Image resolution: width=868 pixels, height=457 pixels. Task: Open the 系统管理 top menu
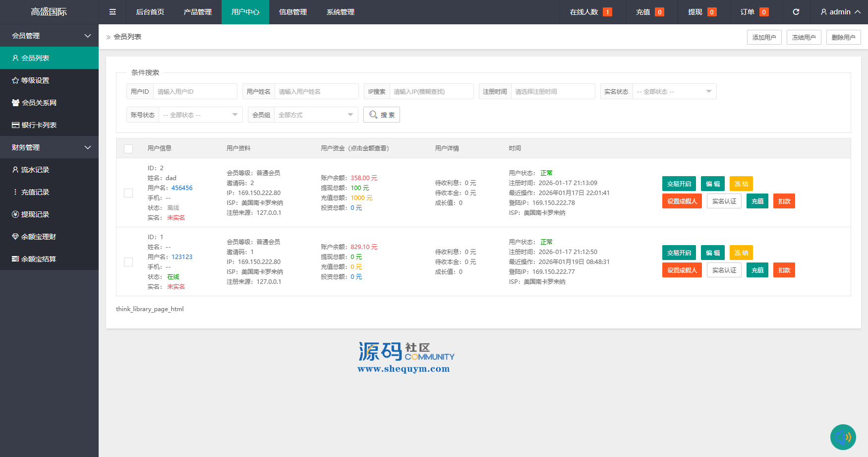tap(340, 12)
